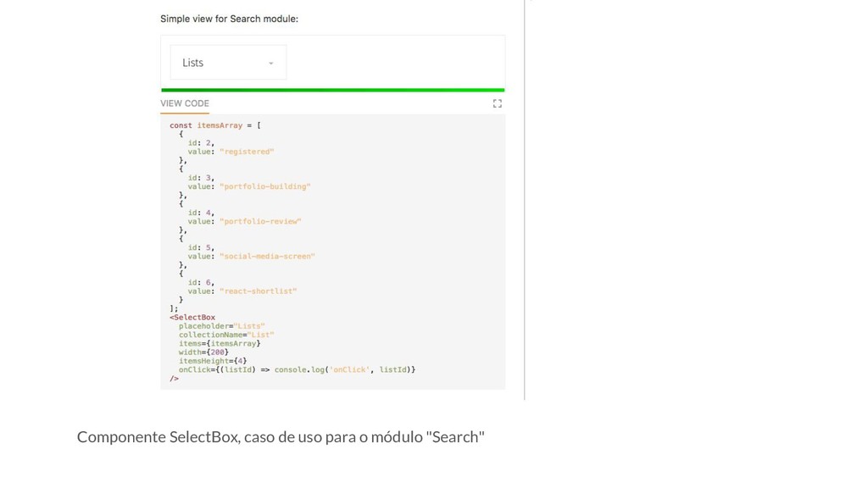Toggle fullscreen for the code example
Image resolution: width=868 pixels, height=488 pixels.
(497, 103)
